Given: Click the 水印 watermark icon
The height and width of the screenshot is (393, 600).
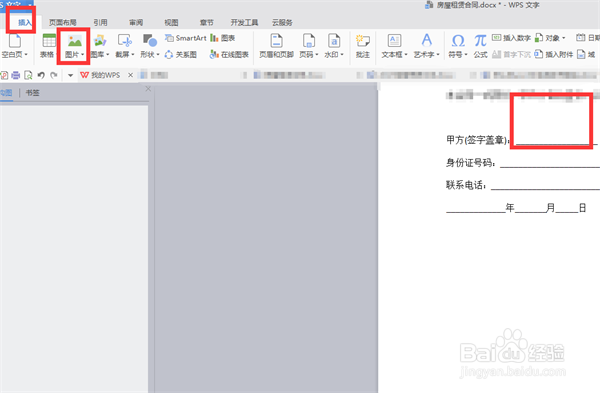Looking at the screenshot, I should click(334, 41).
